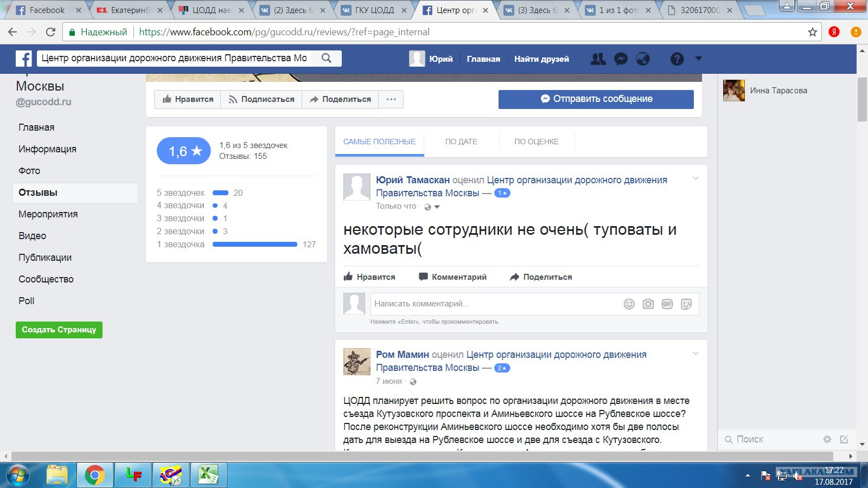The width and height of the screenshot is (868, 488).
Task: Switch to the ПО ДАТЕ reviews tab
Action: coord(461,142)
